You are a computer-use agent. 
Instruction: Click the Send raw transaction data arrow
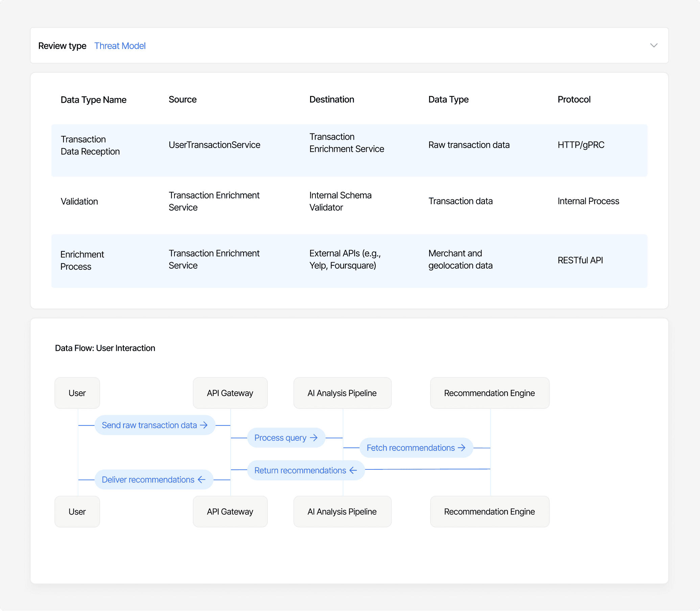(x=204, y=425)
